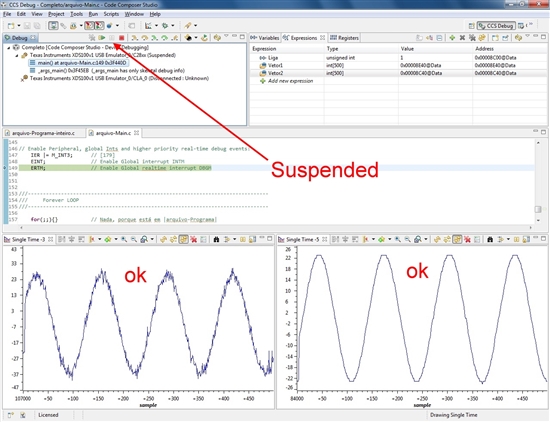Click the grayed Suspend button in Debug toolbar
Image resolution: width=550 pixels, height=422 pixels.
[112, 38]
